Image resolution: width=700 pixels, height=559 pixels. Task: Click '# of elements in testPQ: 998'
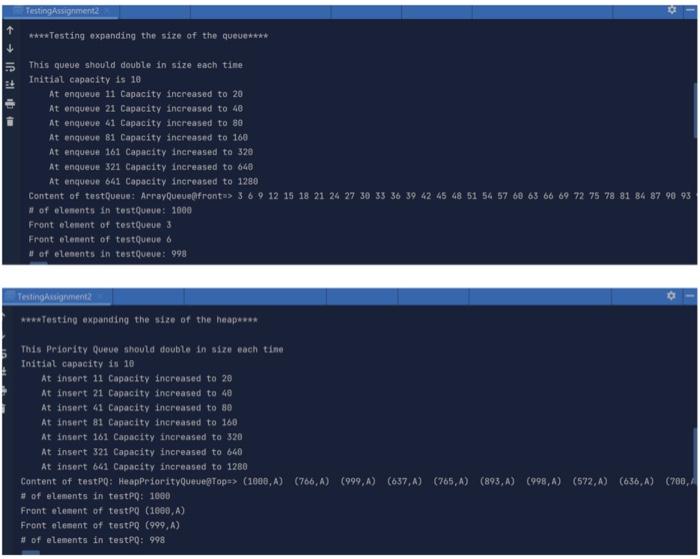[93, 541]
